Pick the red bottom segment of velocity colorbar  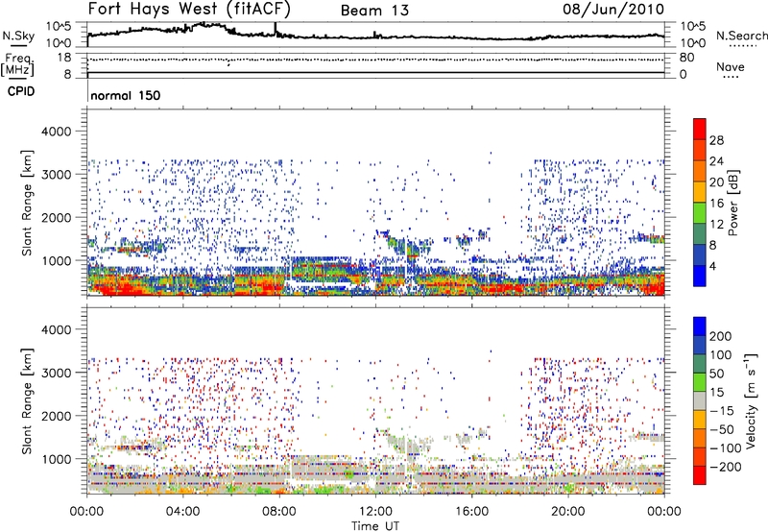coord(700,475)
